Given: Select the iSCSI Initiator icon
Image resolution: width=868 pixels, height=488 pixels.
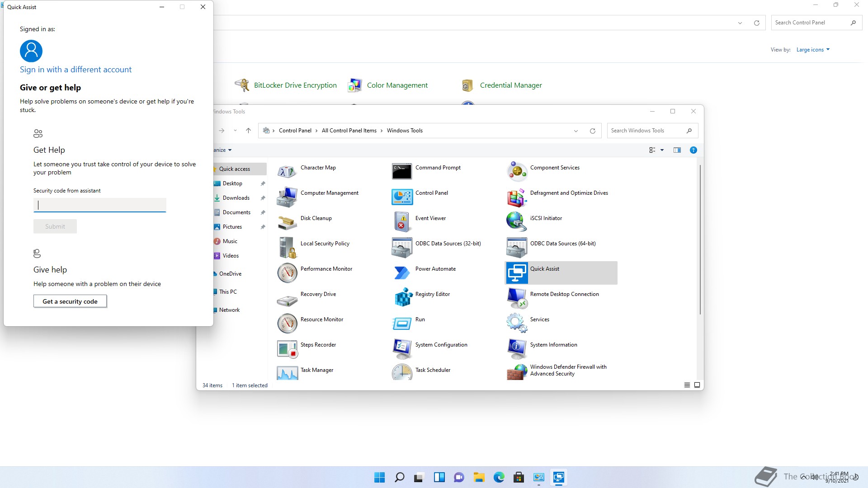Looking at the screenshot, I should pyautogui.click(x=517, y=222).
